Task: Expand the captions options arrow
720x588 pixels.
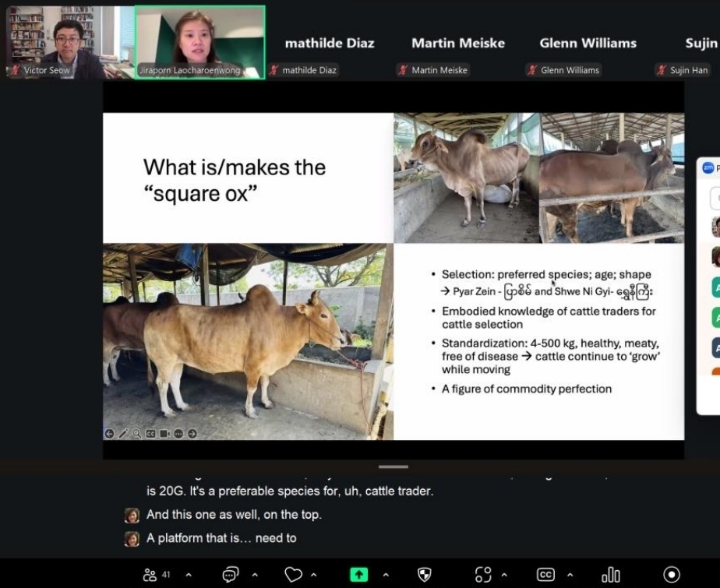Action: [570, 575]
